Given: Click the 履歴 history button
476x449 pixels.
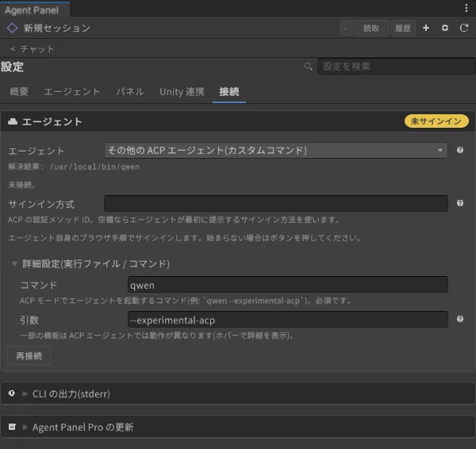Looking at the screenshot, I should [403, 29].
